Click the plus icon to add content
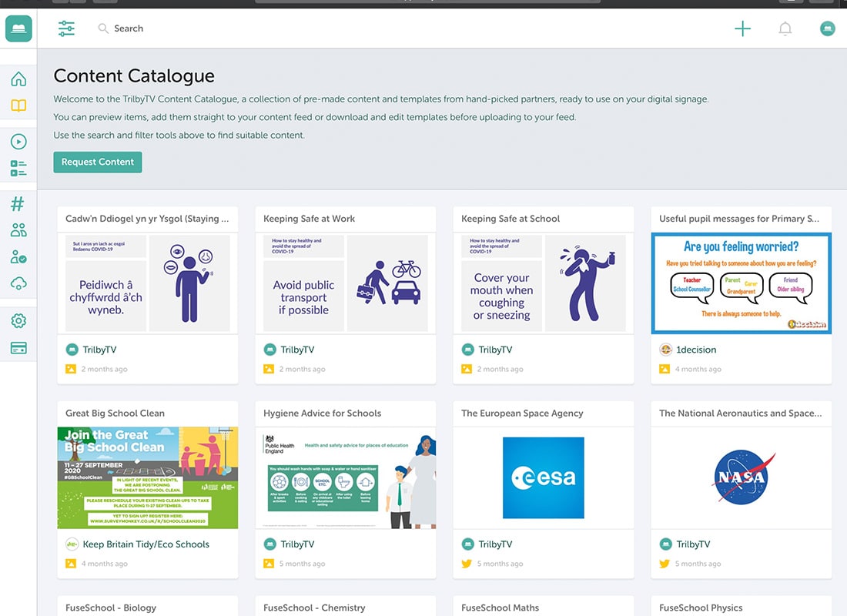This screenshot has width=847, height=616. [x=743, y=28]
